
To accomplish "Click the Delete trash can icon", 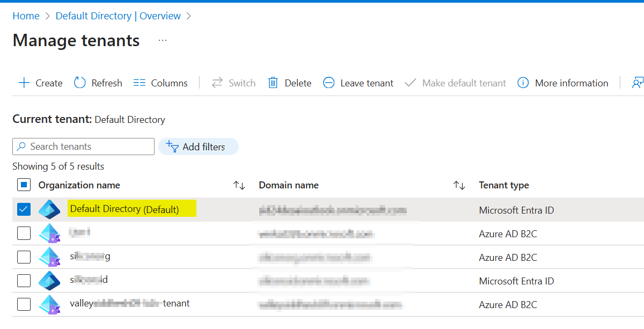I will [273, 83].
